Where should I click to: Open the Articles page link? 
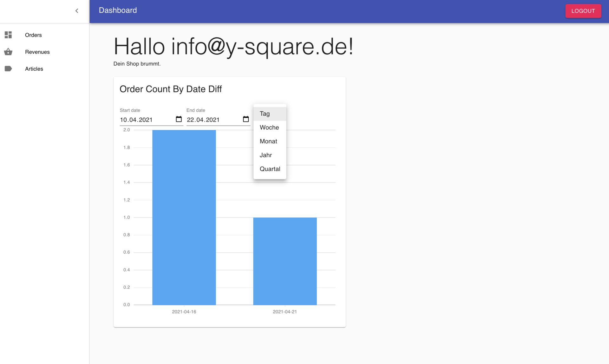click(34, 68)
